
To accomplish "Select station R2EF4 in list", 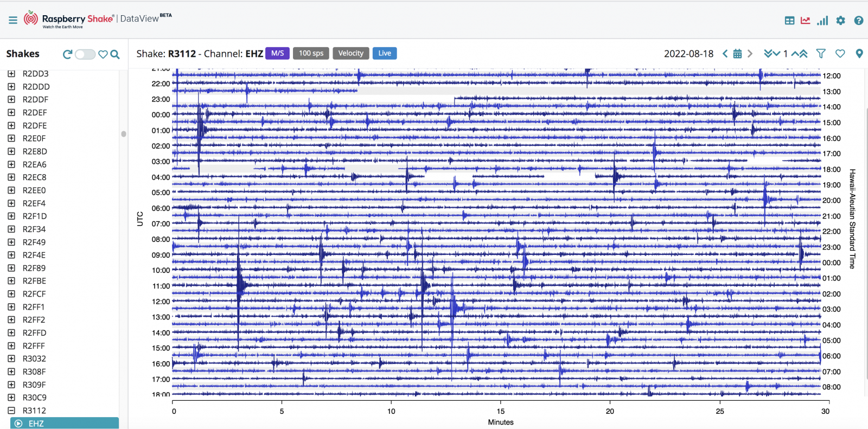I will (x=34, y=203).
